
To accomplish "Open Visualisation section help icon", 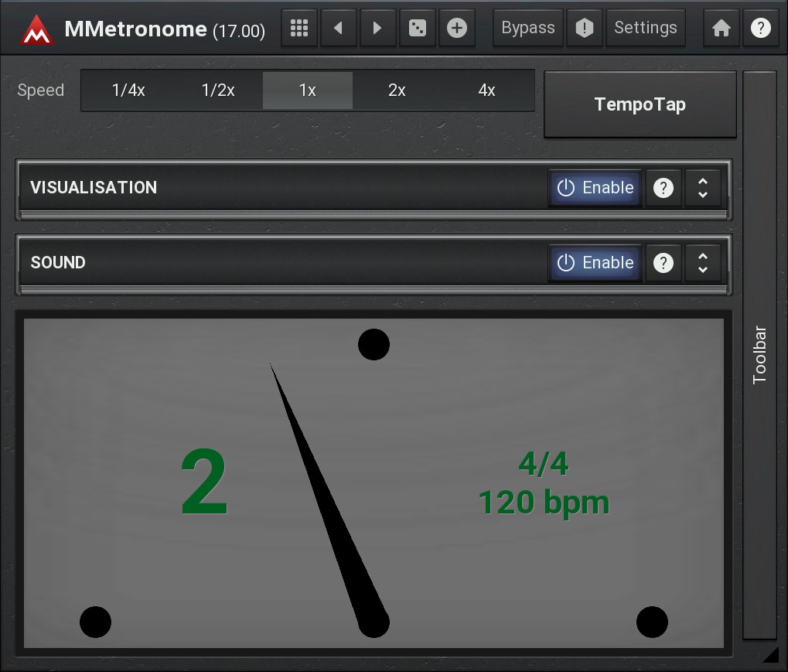I will click(x=663, y=188).
